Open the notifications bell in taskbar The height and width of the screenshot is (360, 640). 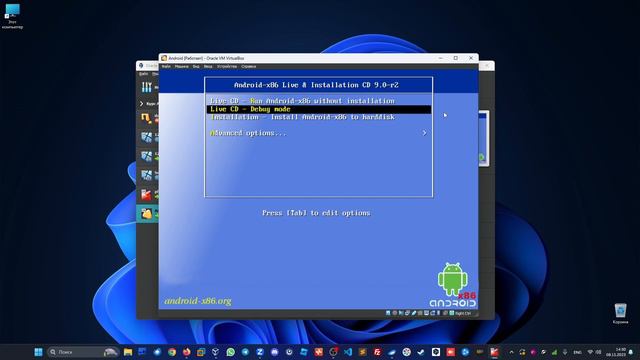631,352
